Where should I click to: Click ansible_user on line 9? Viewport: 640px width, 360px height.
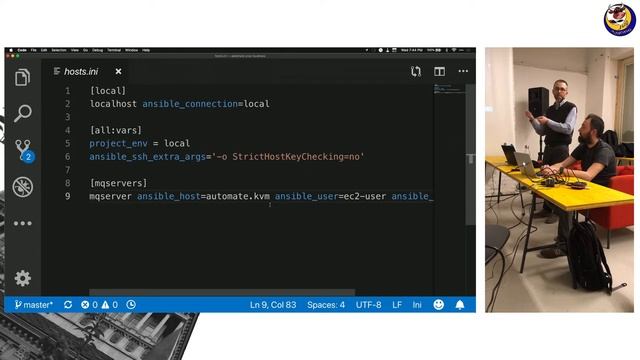[307, 196]
